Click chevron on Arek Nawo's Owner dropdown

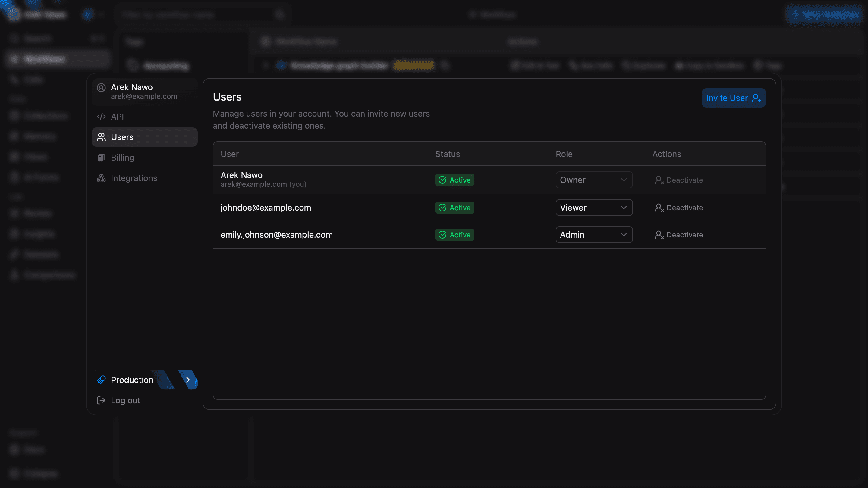(x=624, y=180)
